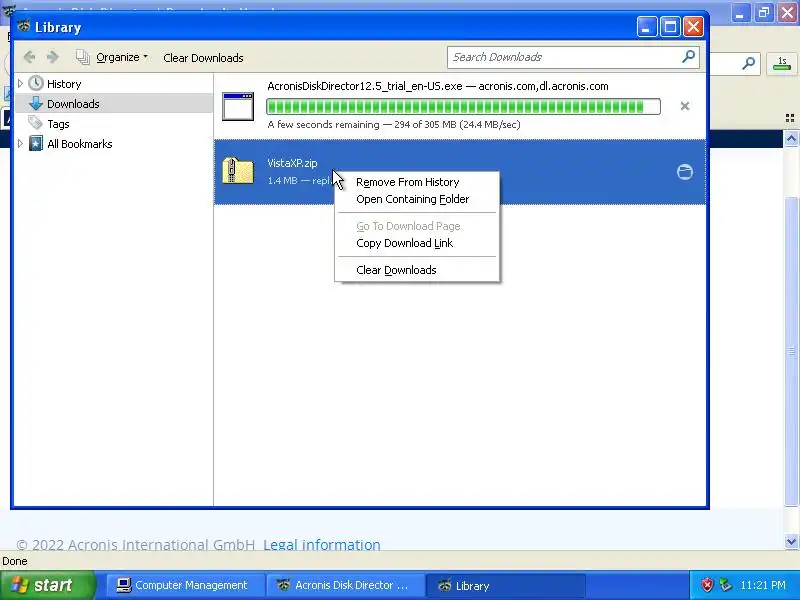
Task: Click the red security shield tray icon
Action: click(x=707, y=585)
